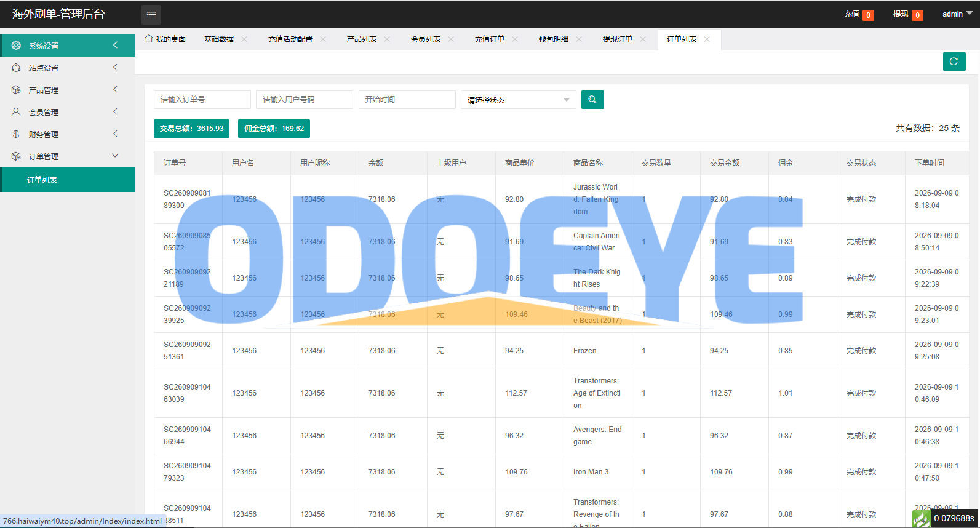
Task: Open the 请选择状态 status dropdown
Action: click(x=519, y=100)
